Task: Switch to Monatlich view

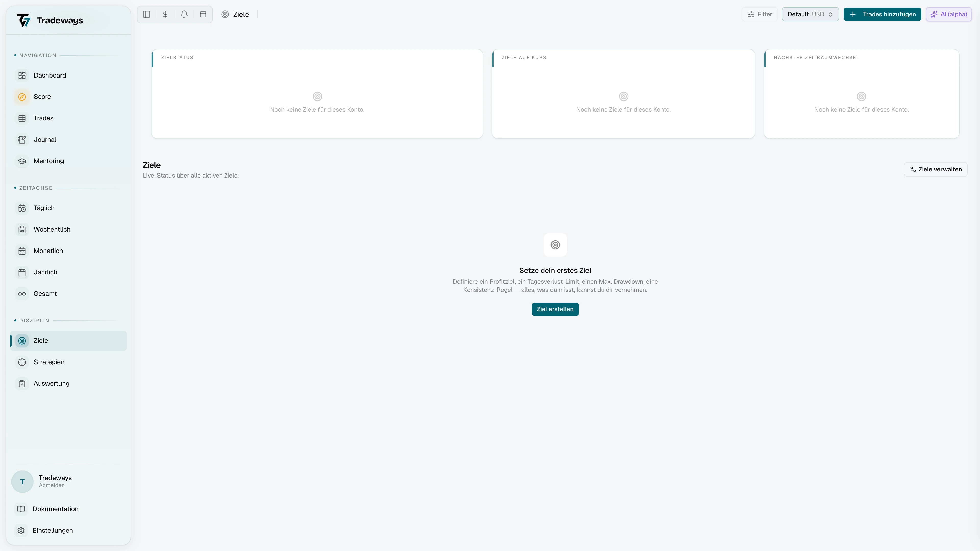Action: coord(68,251)
